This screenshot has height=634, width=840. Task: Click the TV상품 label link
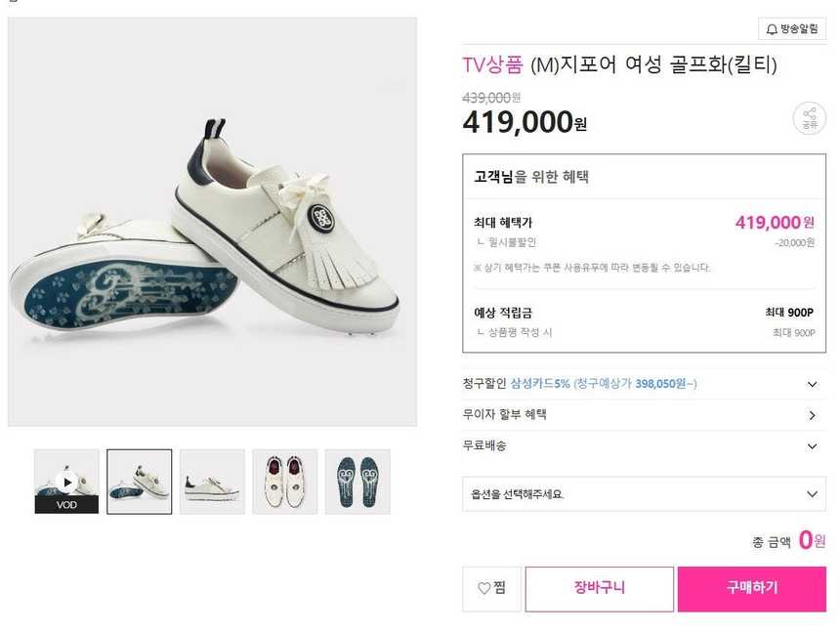pos(492,65)
